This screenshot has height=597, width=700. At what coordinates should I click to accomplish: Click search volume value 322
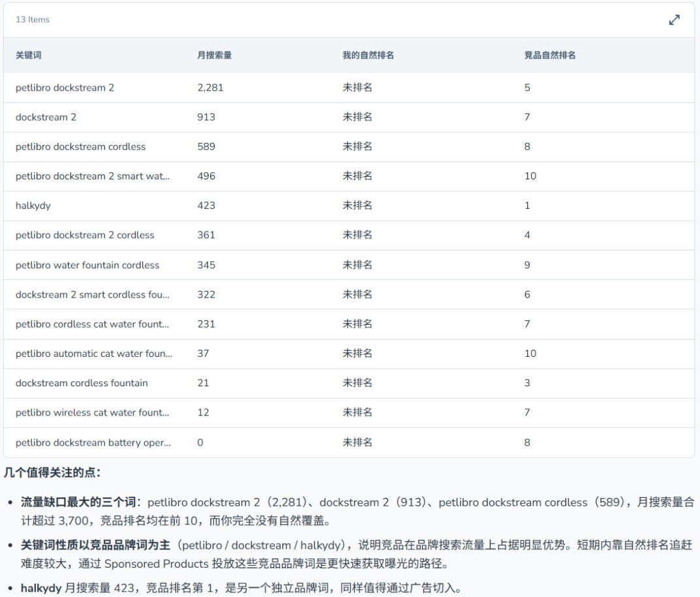tap(206, 295)
